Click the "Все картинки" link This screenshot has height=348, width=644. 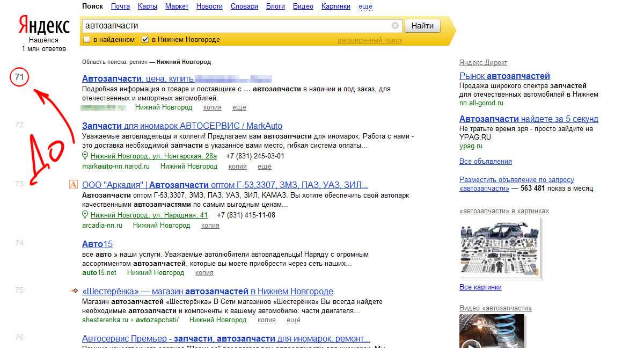point(480,287)
